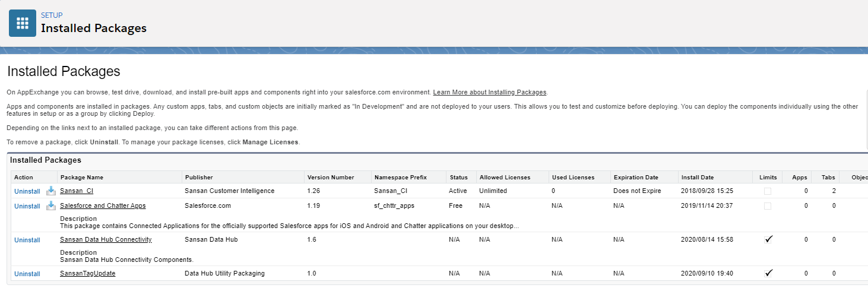The width and height of the screenshot is (868, 291).
Task: Click the Free status cell
Action: tap(455, 205)
